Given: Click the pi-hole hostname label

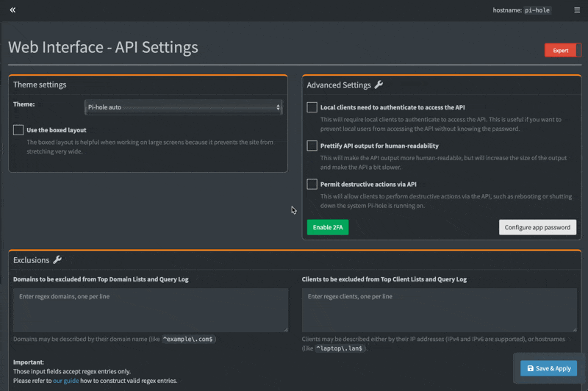Looking at the screenshot, I should pyautogui.click(x=537, y=10).
